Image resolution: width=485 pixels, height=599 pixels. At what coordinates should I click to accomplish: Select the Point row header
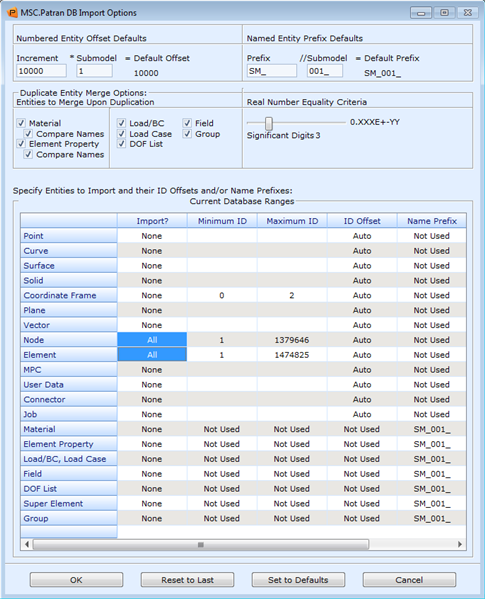pos(69,236)
